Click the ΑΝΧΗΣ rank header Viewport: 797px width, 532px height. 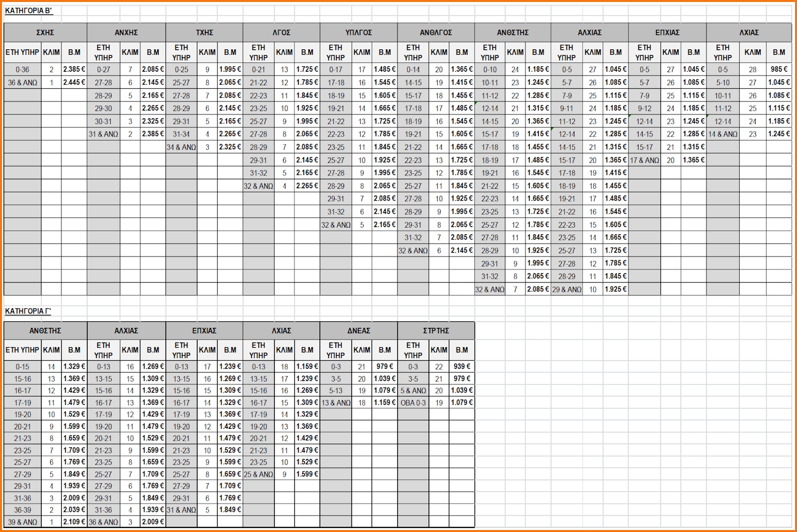(x=126, y=32)
